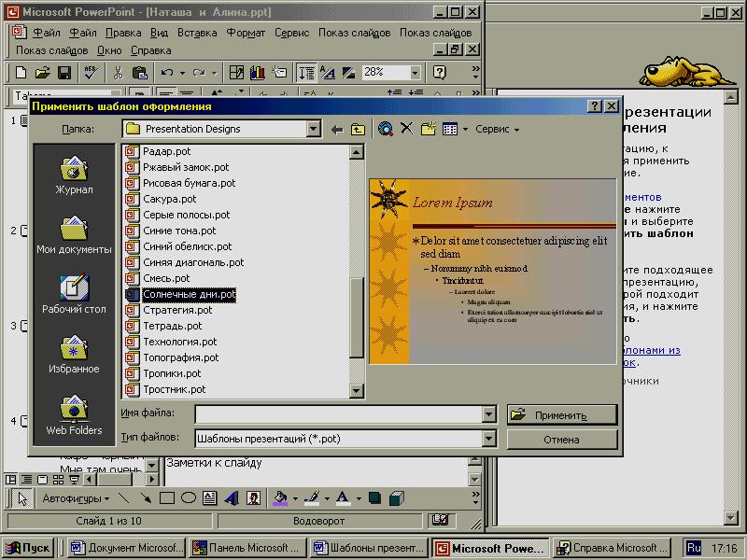Open the Undo history dropdown arrow
The image size is (747, 560).
pos(182,73)
